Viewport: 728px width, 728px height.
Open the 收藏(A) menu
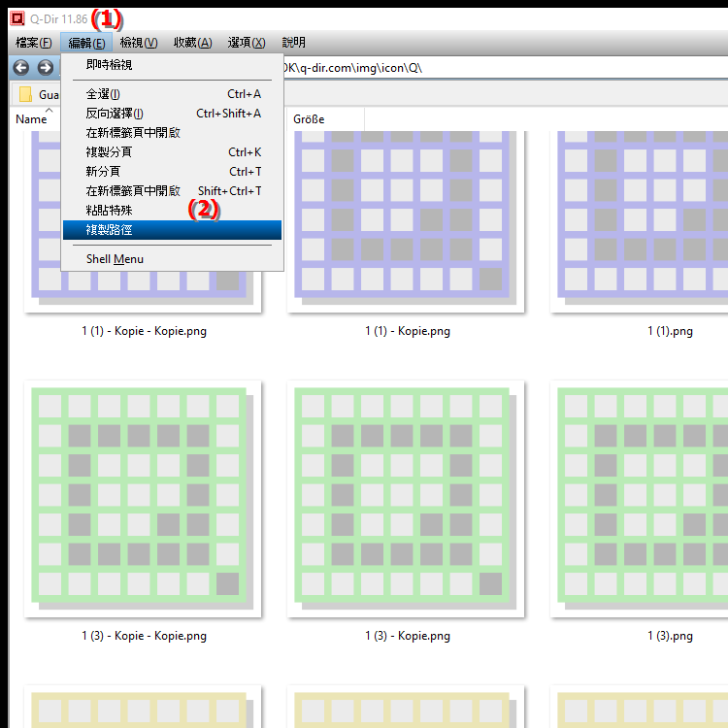[x=193, y=43]
